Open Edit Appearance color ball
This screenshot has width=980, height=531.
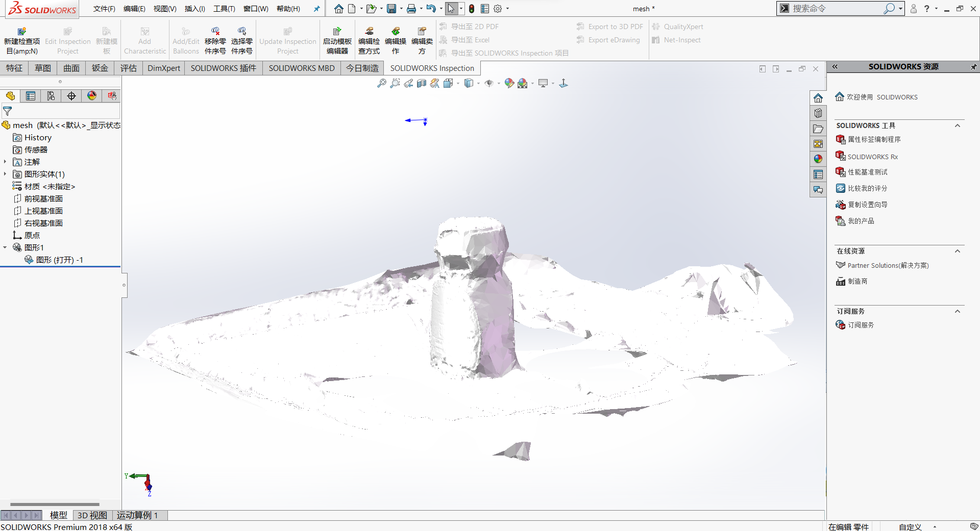[x=509, y=83]
